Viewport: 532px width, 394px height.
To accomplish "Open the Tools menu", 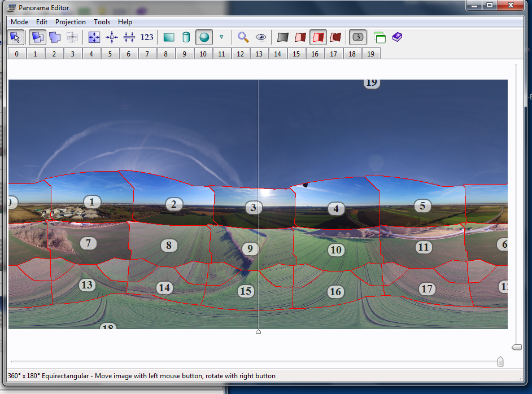I will pos(102,22).
